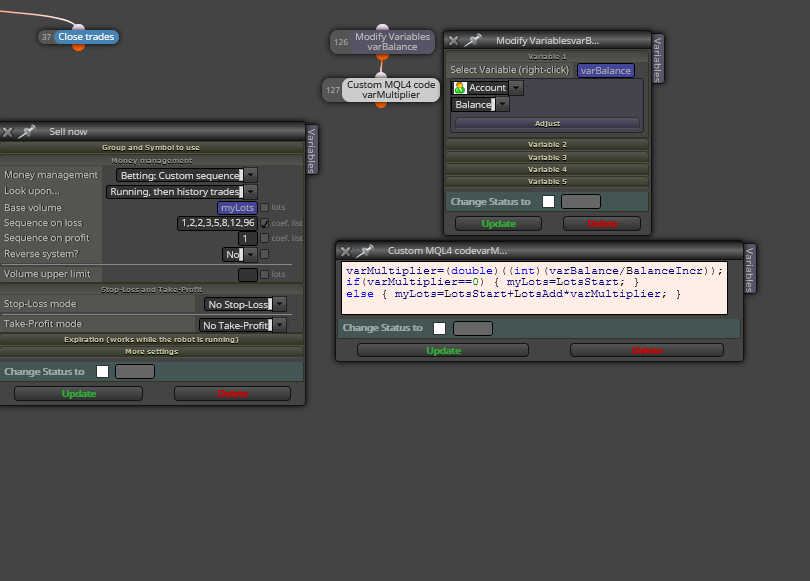Select node 127 Custom MQL4 code
Image resolution: width=810 pixels, height=581 pixels.
tap(391, 90)
